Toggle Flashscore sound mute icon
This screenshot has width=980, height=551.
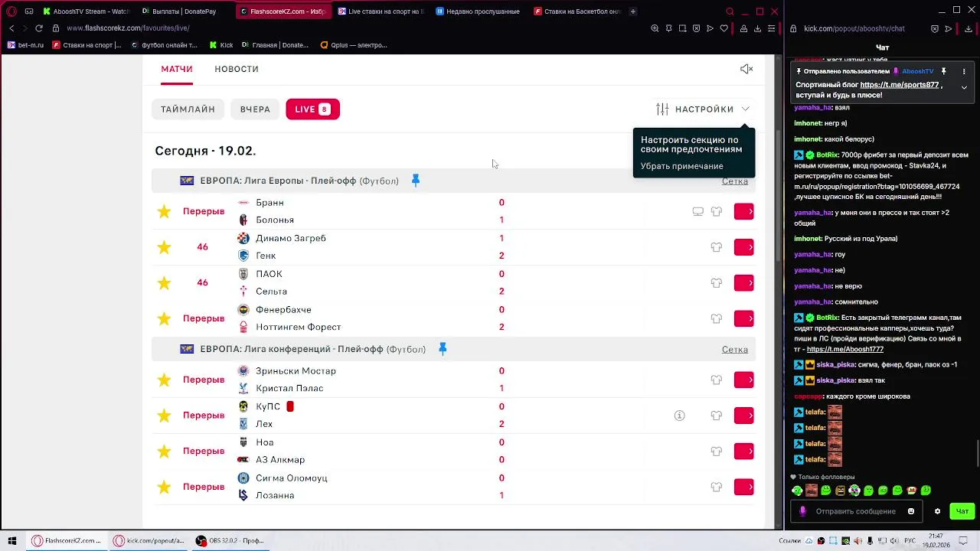[x=746, y=69]
